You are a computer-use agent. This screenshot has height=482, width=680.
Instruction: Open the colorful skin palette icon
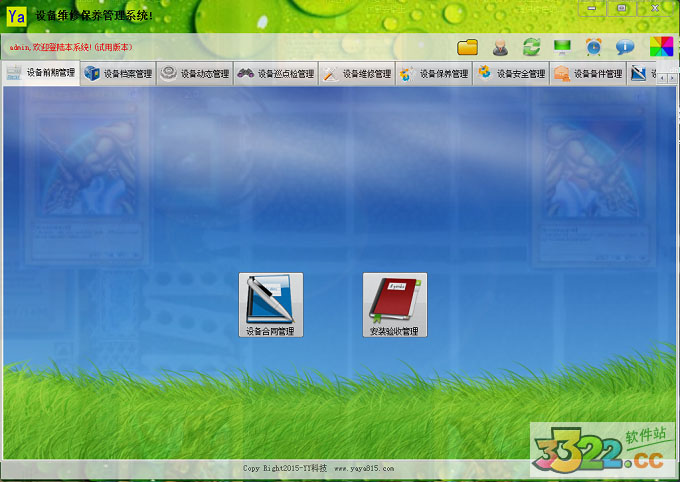[x=661, y=46]
